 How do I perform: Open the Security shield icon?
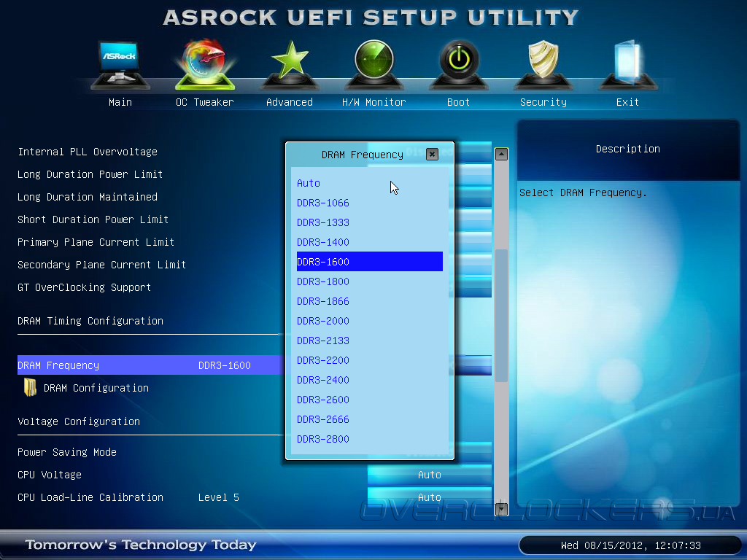(x=543, y=64)
